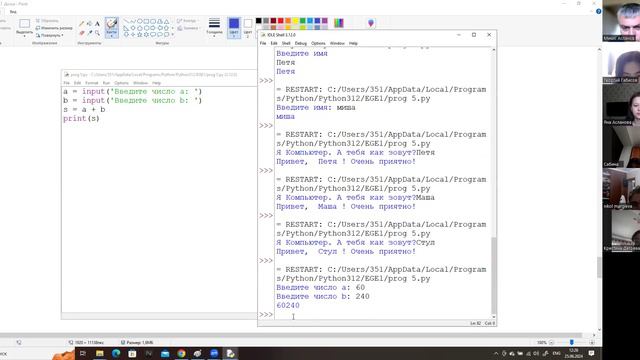The image size is (640, 360).
Task: Switch to the Вид ribbon tab in Paint
Action: pos(13,12)
